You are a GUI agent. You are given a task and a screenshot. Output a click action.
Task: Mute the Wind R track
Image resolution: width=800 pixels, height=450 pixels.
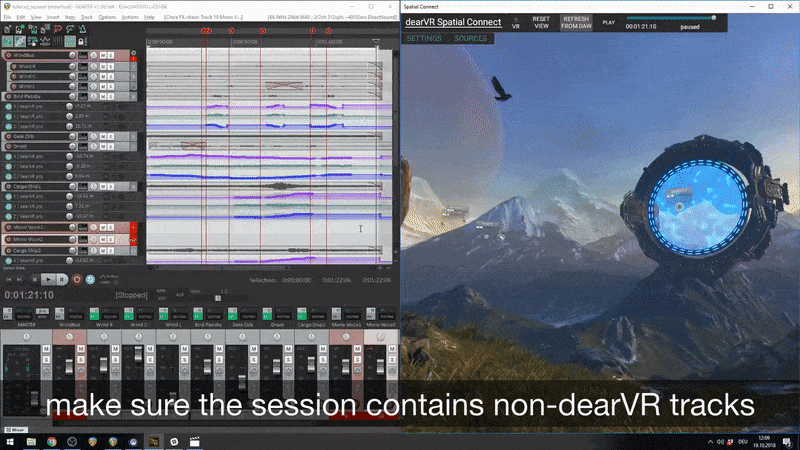(103, 66)
